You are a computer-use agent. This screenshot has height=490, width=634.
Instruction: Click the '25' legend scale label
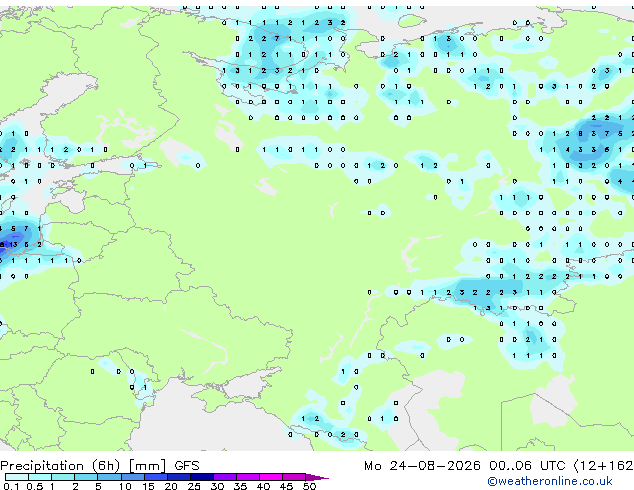coord(194,486)
